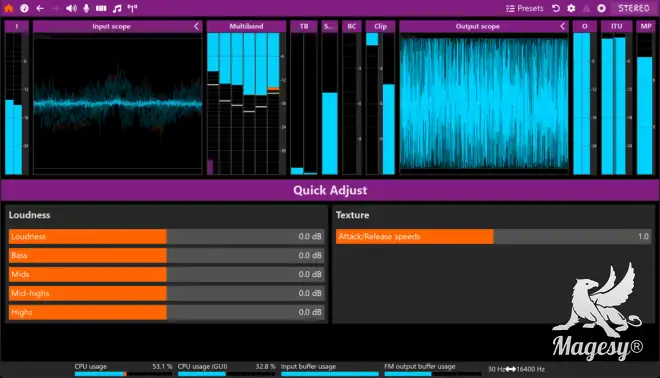Open the antenna transmitter icon

coord(132,8)
